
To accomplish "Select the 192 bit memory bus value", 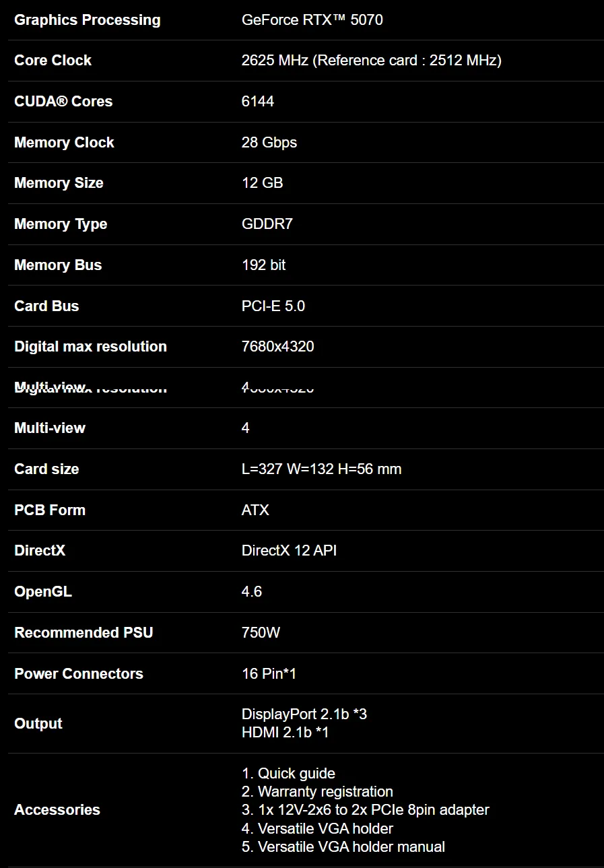I will point(264,265).
